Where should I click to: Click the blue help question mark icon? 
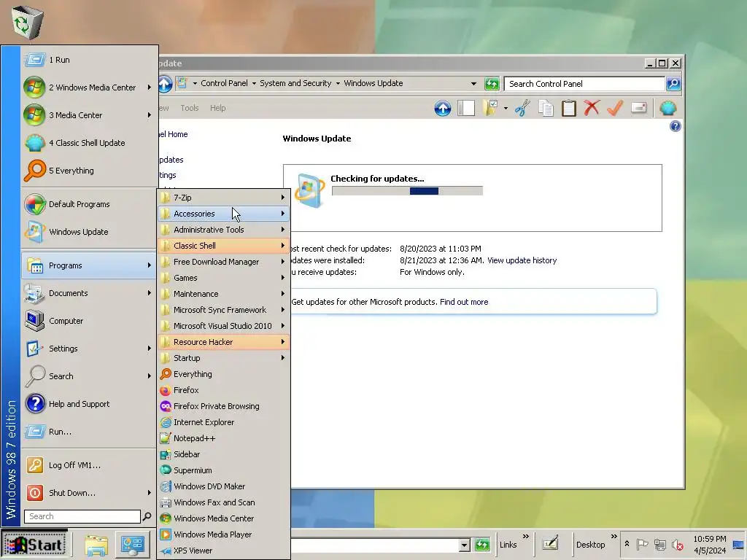coord(675,126)
